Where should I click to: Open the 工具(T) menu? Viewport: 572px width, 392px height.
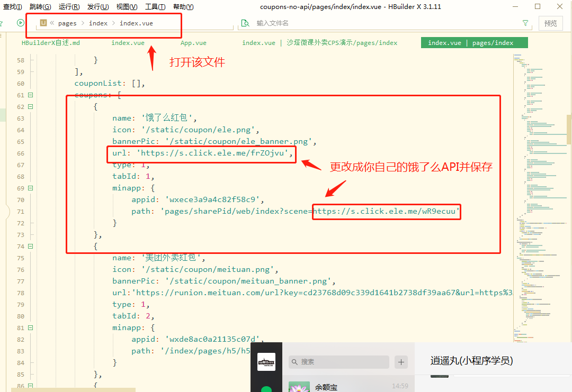click(x=155, y=6)
